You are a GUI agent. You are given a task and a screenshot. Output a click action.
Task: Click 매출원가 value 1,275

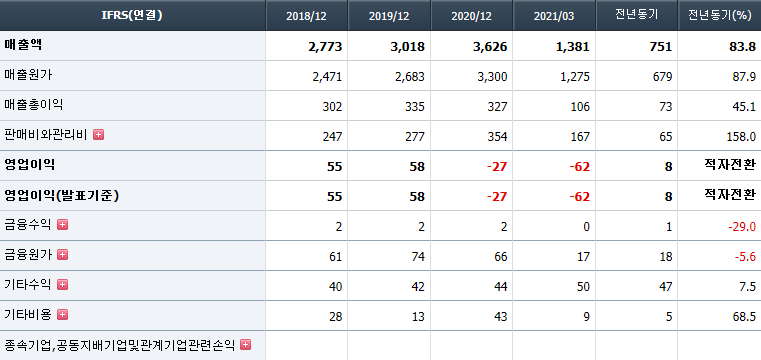(x=575, y=77)
